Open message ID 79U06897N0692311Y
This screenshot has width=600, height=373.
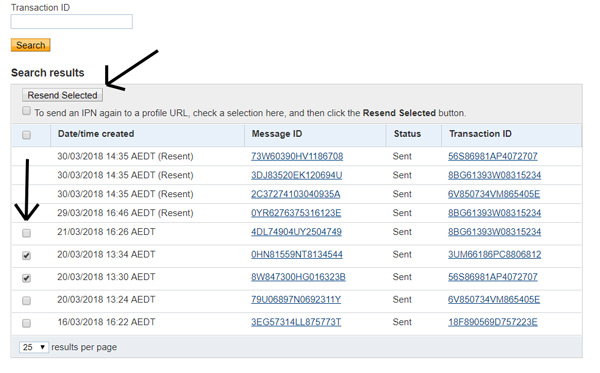tap(296, 300)
